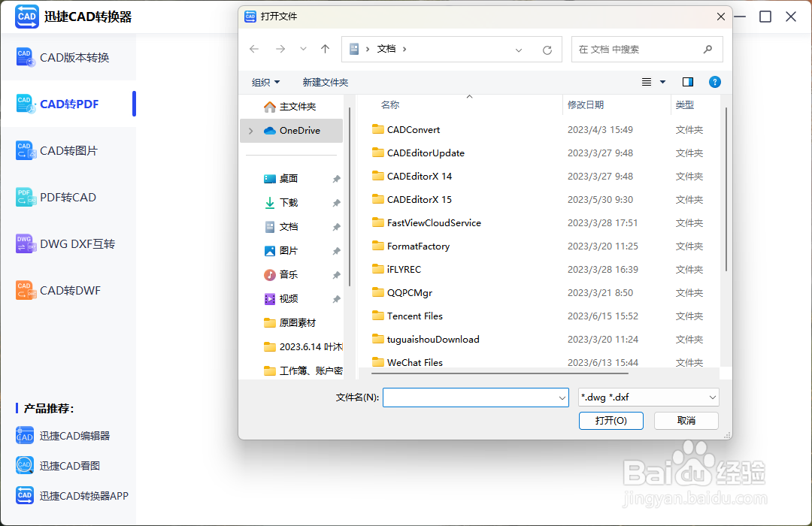Viewport: 812px width, 526px height.
Task: Click the 迅捷CAD转换器 app logo
Action: pyautogui.click(x=26, y=17)
